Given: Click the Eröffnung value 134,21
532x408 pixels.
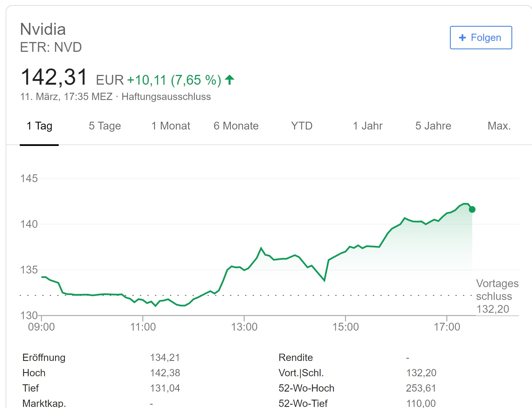Looking at the screenshot, I should tap(165, 358).
